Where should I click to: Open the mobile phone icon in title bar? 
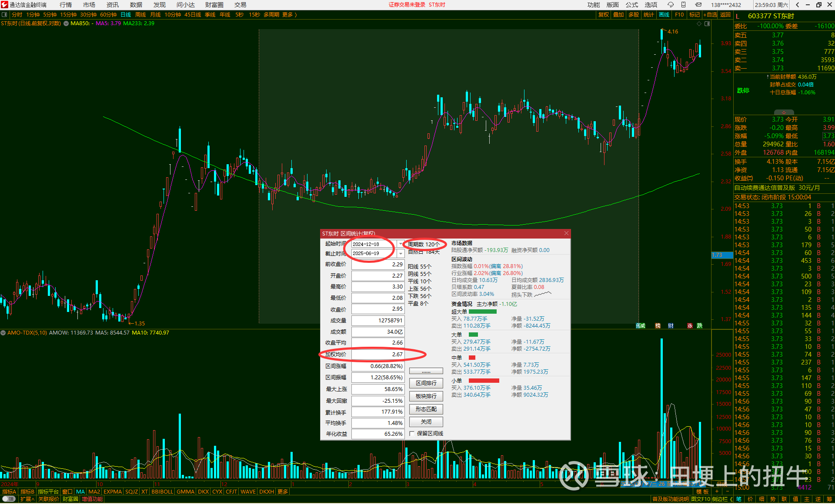tap(684, 5)
